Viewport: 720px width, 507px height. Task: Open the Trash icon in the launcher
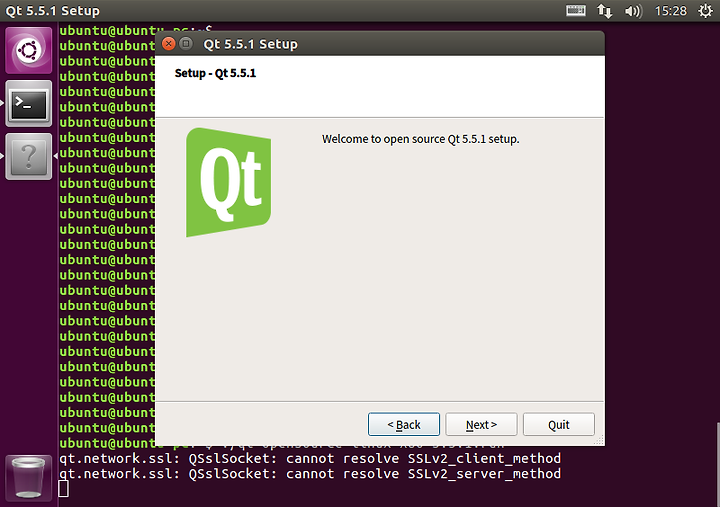tap(28, 478)
